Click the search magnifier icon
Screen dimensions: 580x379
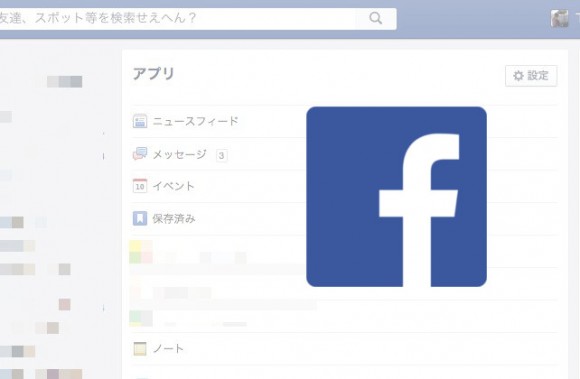[375, 18]
